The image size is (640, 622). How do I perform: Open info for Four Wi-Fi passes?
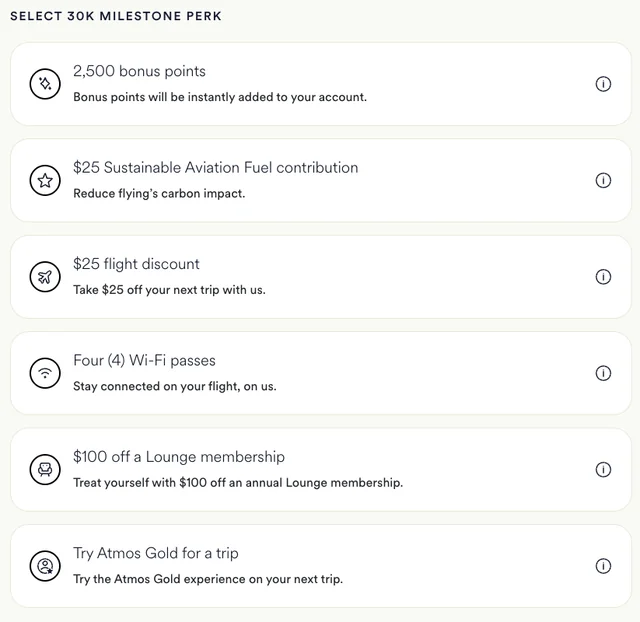point(603,373)
